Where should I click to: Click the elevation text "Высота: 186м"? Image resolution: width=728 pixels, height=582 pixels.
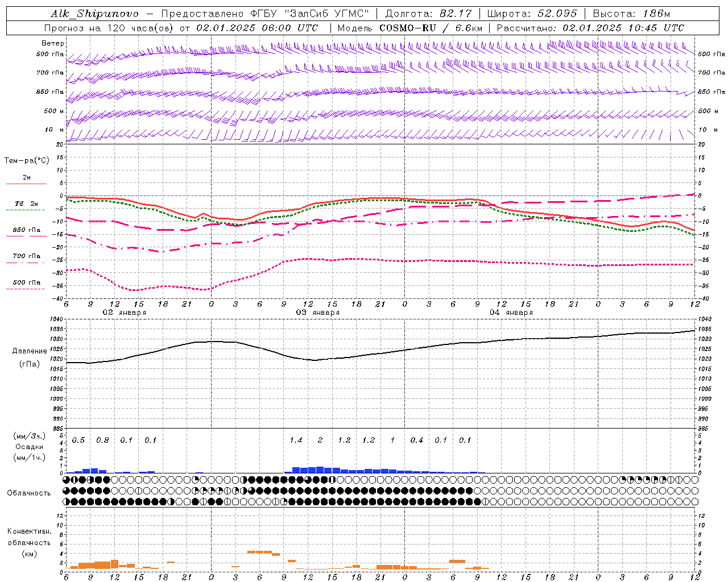click(632, 14)
